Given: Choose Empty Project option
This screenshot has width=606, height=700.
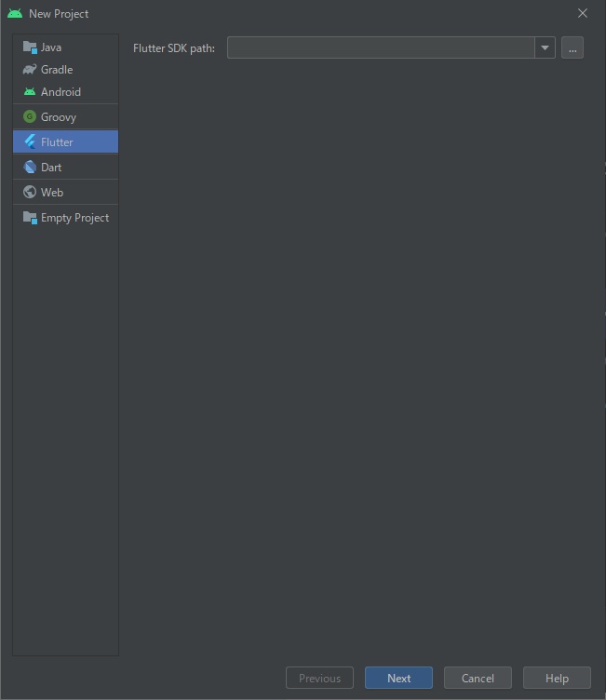Looking at the screenshot, I should tap(66, 218).
